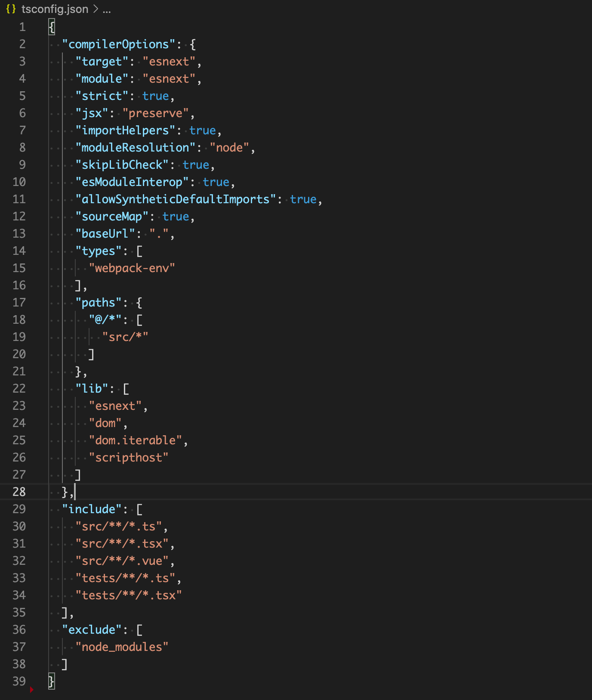This screenshot has width=592, height=700.
Task: Click true value of allowSyntheticDefaultImports
Action: coord(303,199)
